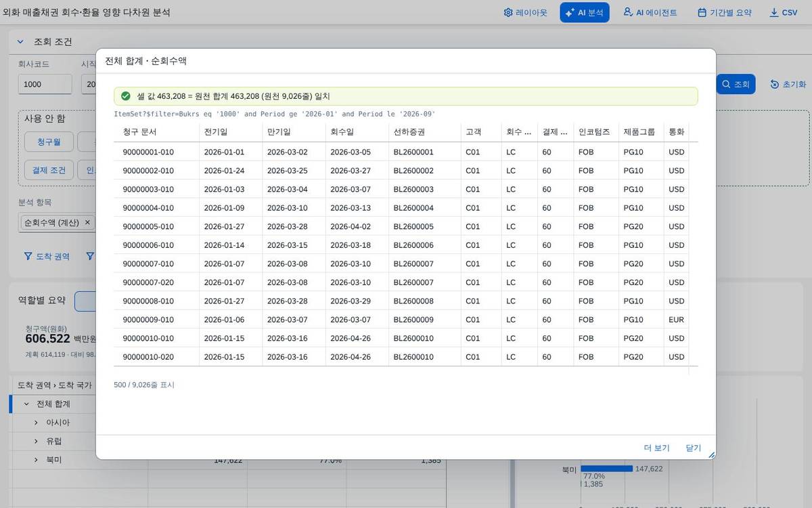Click the 회수일 column header
The image size is (812, 508).
tap(357, 132)
